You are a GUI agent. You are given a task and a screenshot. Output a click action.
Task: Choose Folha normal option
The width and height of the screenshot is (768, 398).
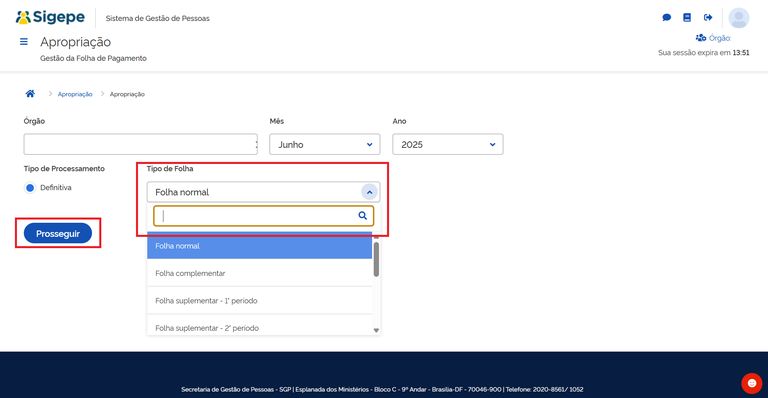click(x=260, y=246)
